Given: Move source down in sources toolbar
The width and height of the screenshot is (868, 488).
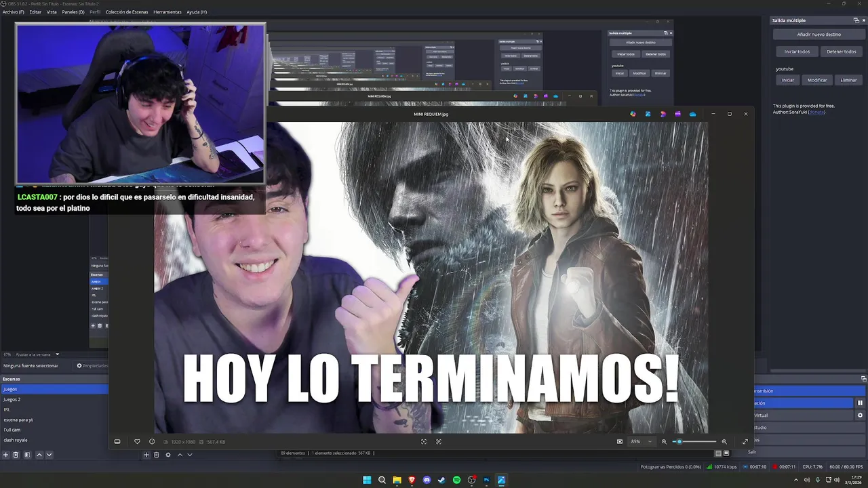Looking at the screenshot, I should pos(190,455).
